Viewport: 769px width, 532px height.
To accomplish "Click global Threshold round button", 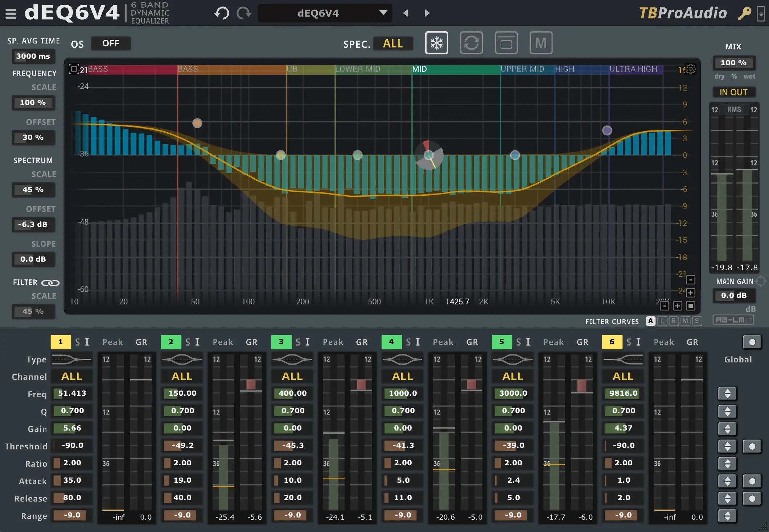I will click(752, 446).
